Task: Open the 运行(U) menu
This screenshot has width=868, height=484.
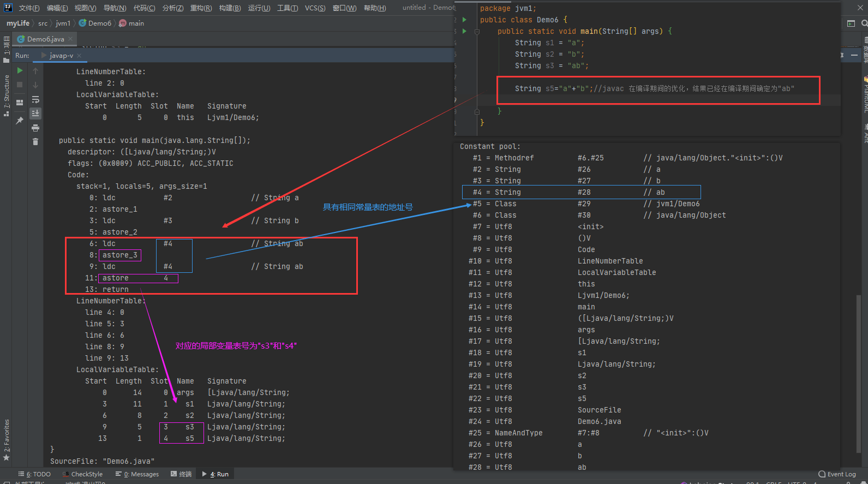Action: (259, 8)
